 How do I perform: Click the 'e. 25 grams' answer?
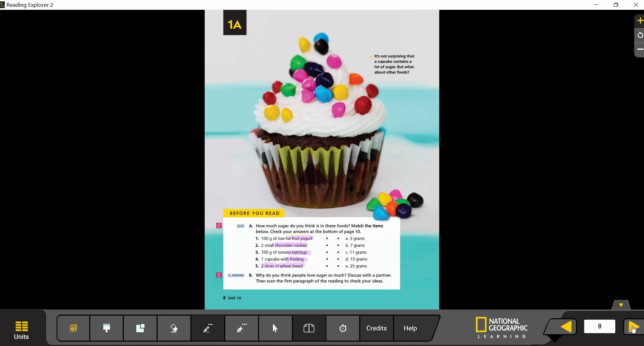click(x=356, y=266)
